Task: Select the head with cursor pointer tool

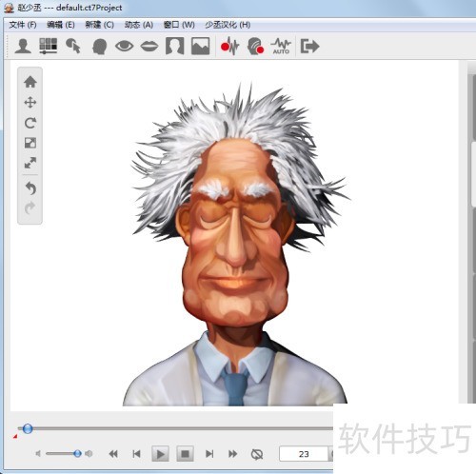Action: 73,47
